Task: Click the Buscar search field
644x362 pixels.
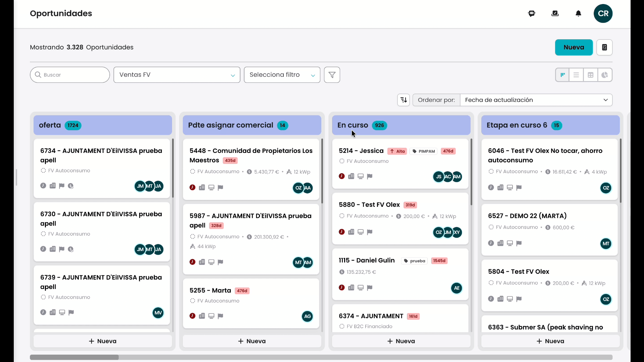Action: [70, 75]
